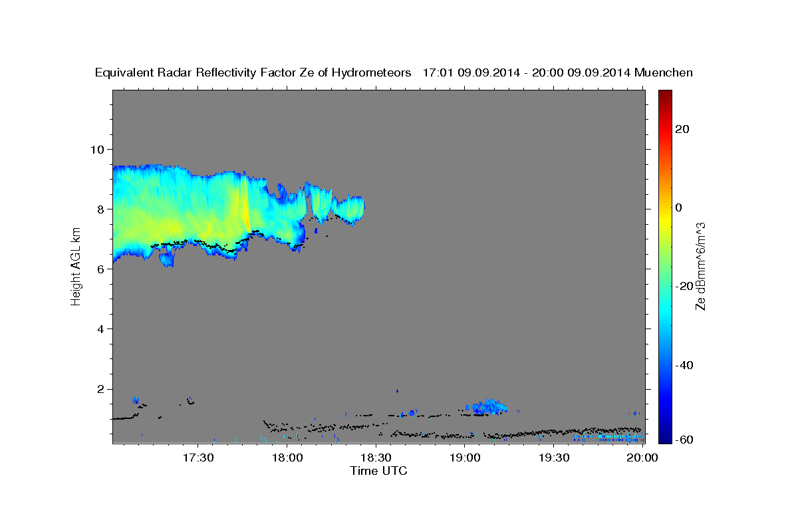Image resolution: width=798 pixels, height=532 pixels.
Task: Click the 18:30 time tick label
Action: pyautogui.click(x=376, y=458)
